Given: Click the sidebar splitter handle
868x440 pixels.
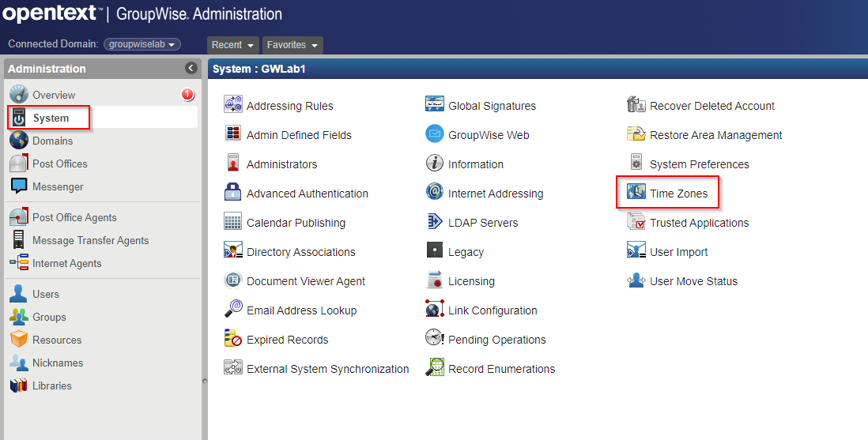Looking at the screenshot, I should click(x=205, y=381).
